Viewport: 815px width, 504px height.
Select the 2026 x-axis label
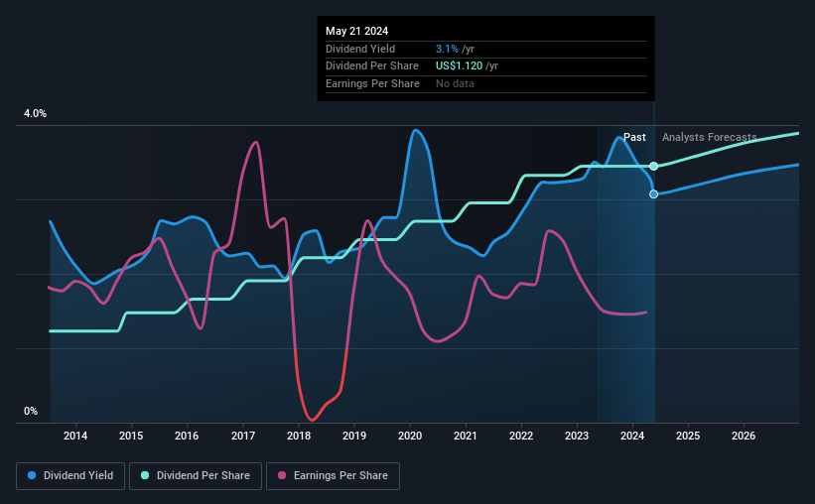pyautogui.click(x=744, y=436)
